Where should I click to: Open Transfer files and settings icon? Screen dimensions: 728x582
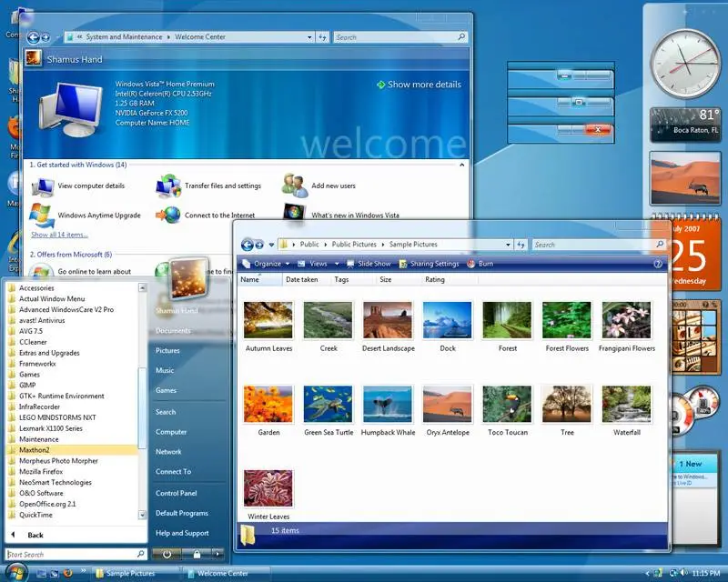[168, 186]
